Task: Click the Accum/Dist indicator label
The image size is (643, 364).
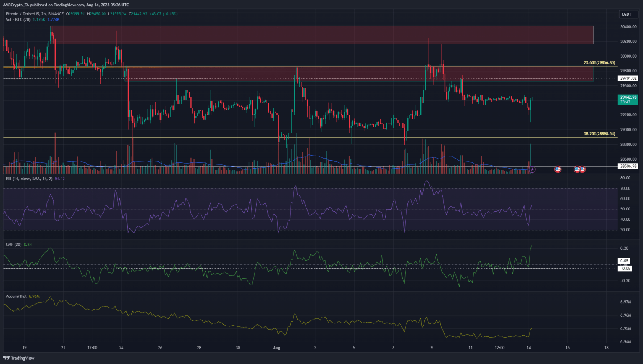Action: tap(15, 296)
